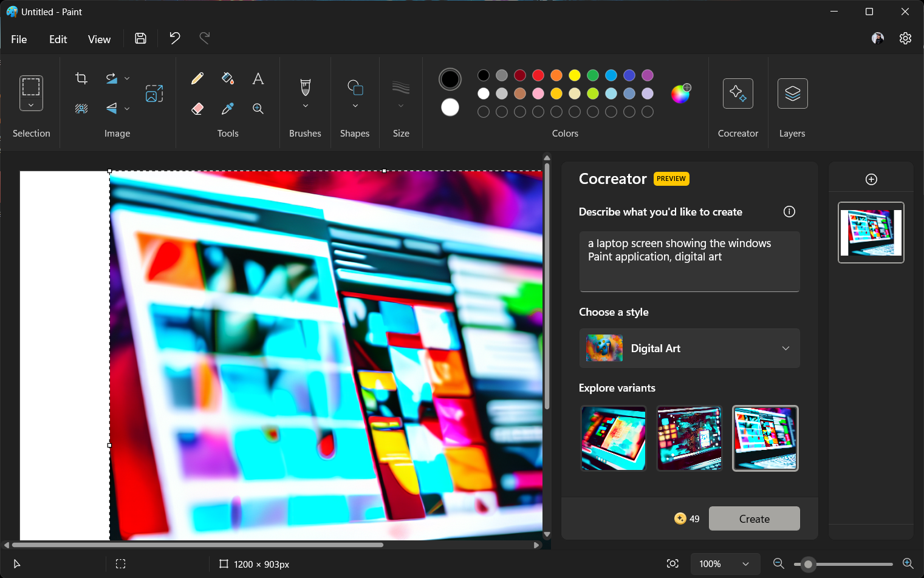The height and width of the screenshot is (578, 924).
Task: Open the View menu
Action: [x=99, y=39]
